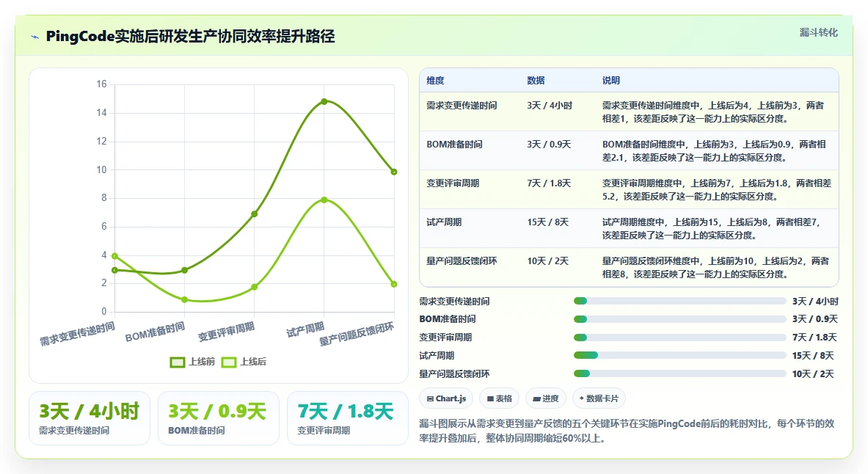The image size is (868, 474).
Task: Click the BOM准备时间 progress bar
Action: (x=679, y=319)
